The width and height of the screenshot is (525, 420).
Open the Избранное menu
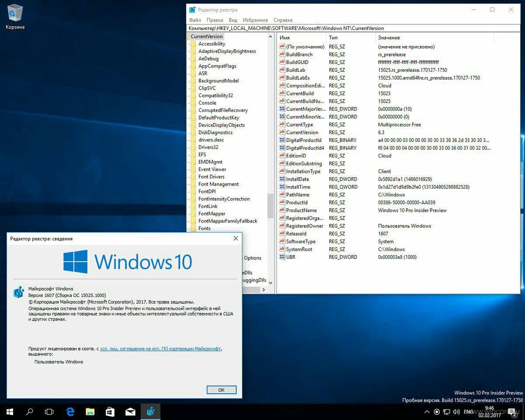(255, 20)
